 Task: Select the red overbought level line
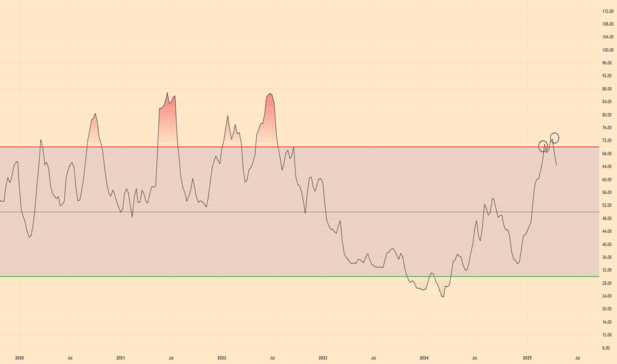pos(299,147)
